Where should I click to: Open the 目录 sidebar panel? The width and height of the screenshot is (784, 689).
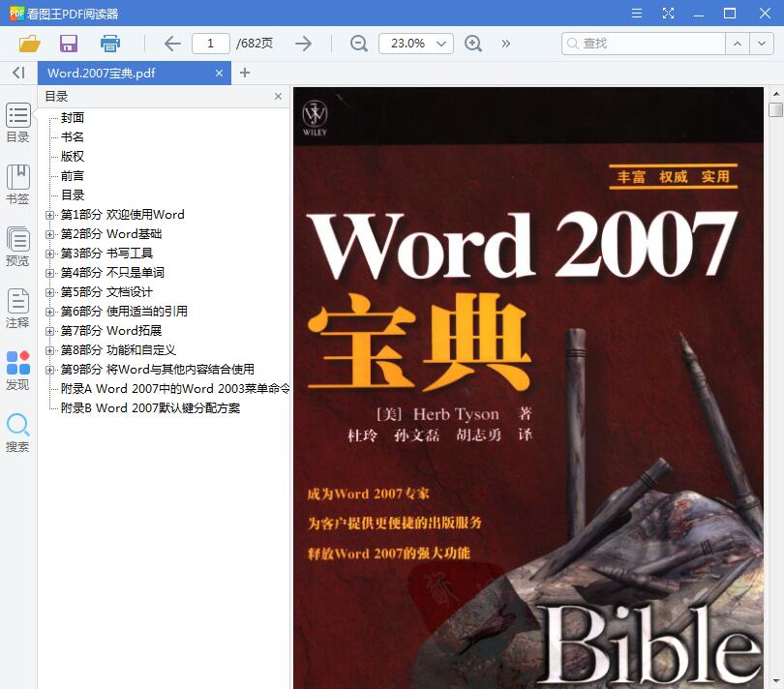(18, 123)
